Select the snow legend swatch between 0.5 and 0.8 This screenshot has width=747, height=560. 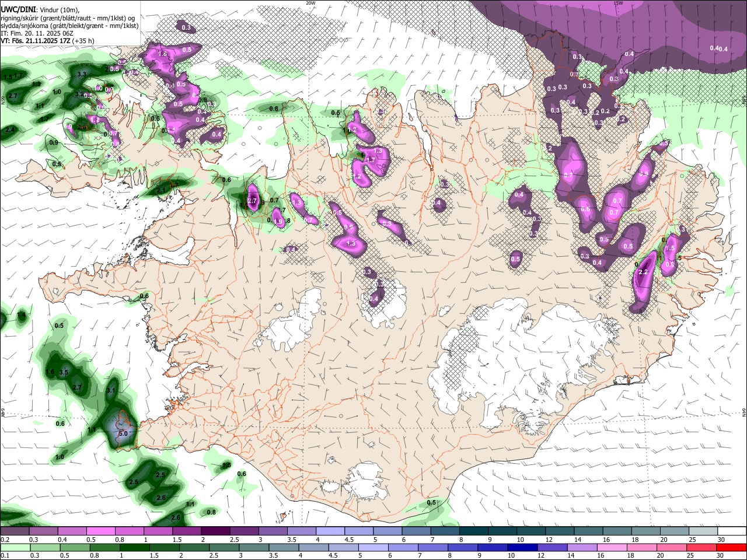click(101, 531)
